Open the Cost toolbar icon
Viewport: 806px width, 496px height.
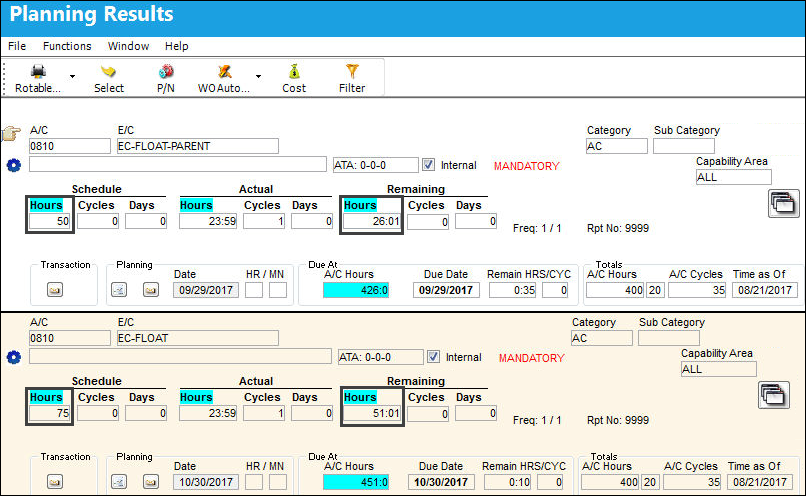[x=294, y=71]
